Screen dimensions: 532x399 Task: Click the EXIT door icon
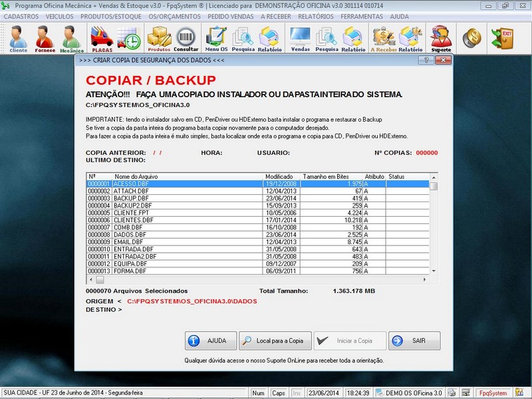503,38
